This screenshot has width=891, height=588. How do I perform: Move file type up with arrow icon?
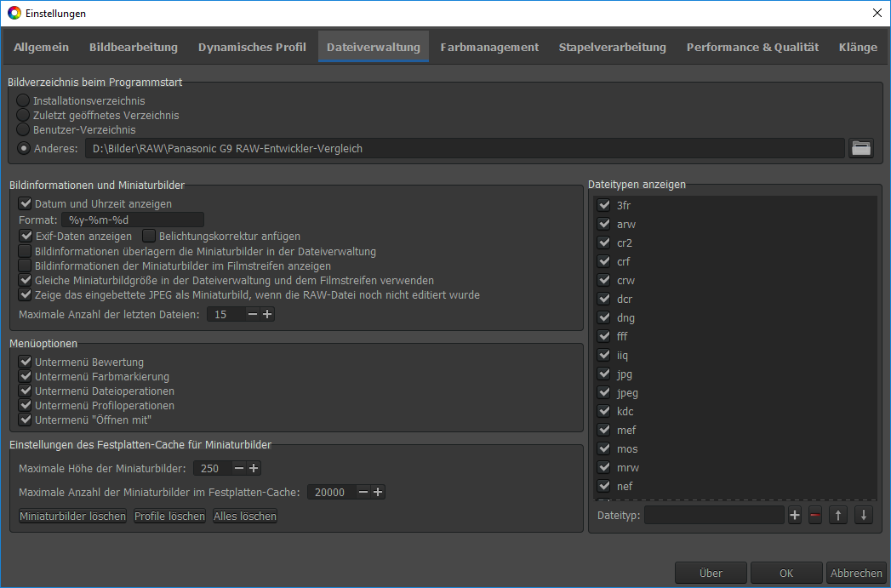[x=838, y=515]
